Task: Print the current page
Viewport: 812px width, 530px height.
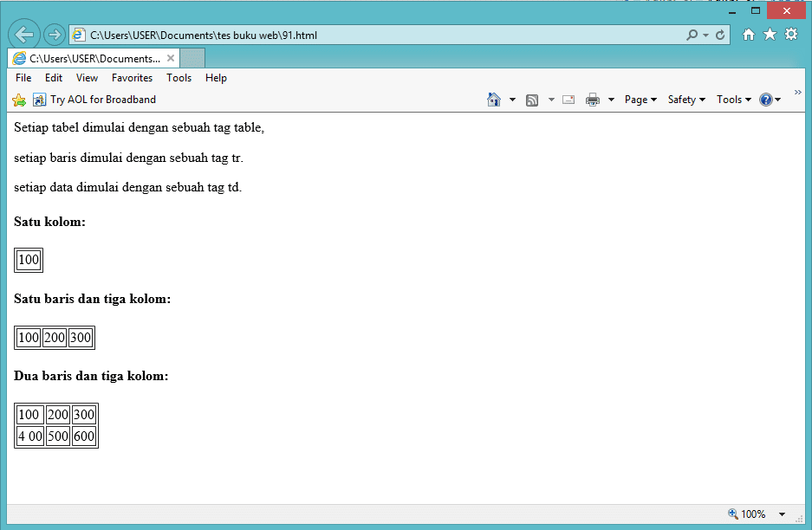Action: (593, 100)
